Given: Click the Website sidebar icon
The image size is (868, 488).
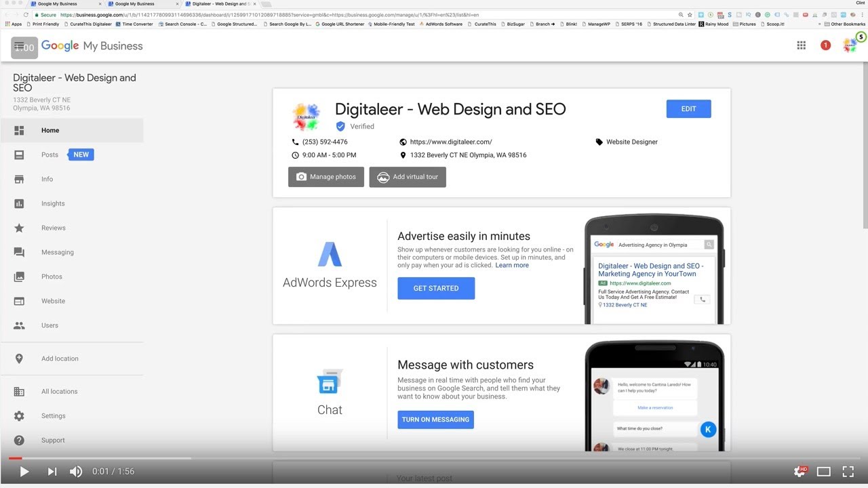Looking at the screenshot, I should click(19, 301).
